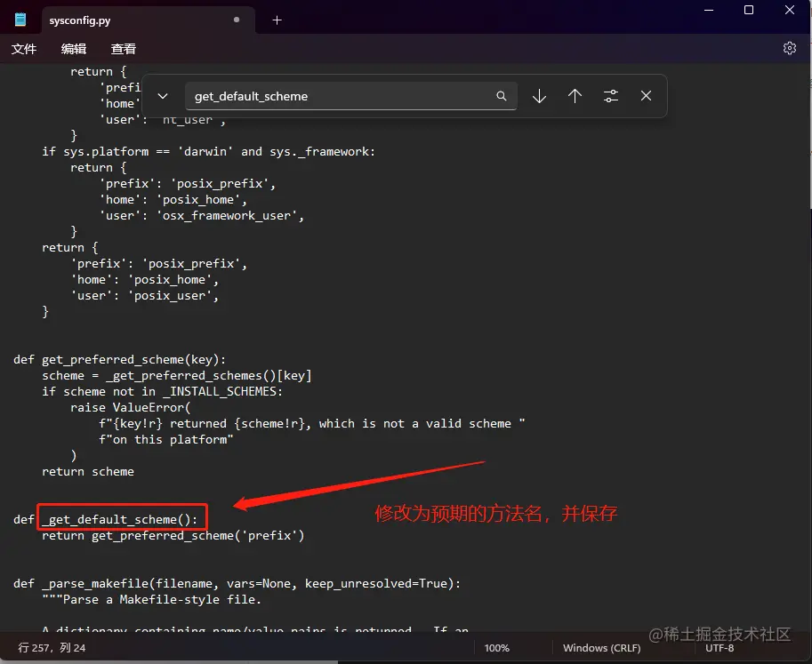
Task: Find next match with down arrow
Action: [539, 96]
